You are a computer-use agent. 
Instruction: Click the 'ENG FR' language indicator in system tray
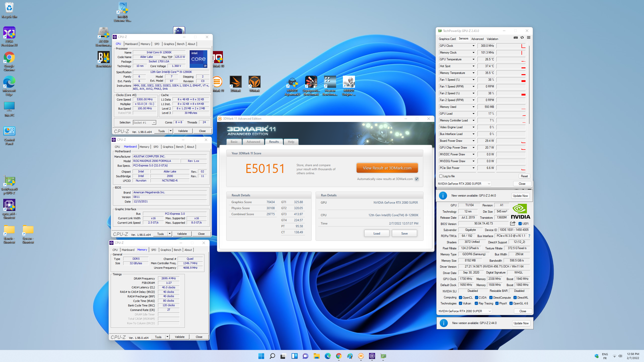pyautogui.click(x=605, y=356)
